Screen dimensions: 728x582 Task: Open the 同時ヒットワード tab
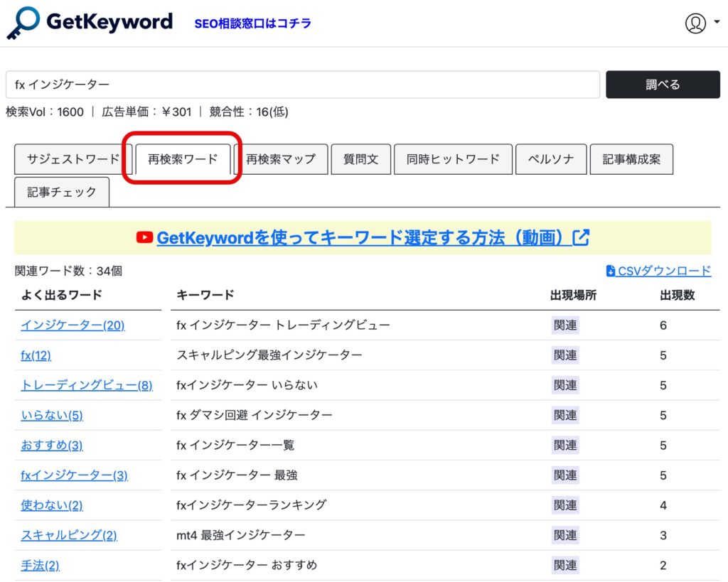point(453,159)
